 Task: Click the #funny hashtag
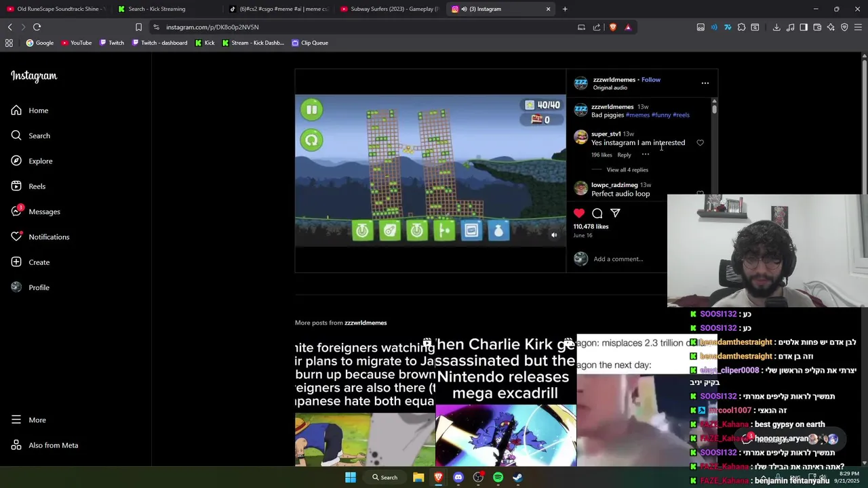point(661,115)
